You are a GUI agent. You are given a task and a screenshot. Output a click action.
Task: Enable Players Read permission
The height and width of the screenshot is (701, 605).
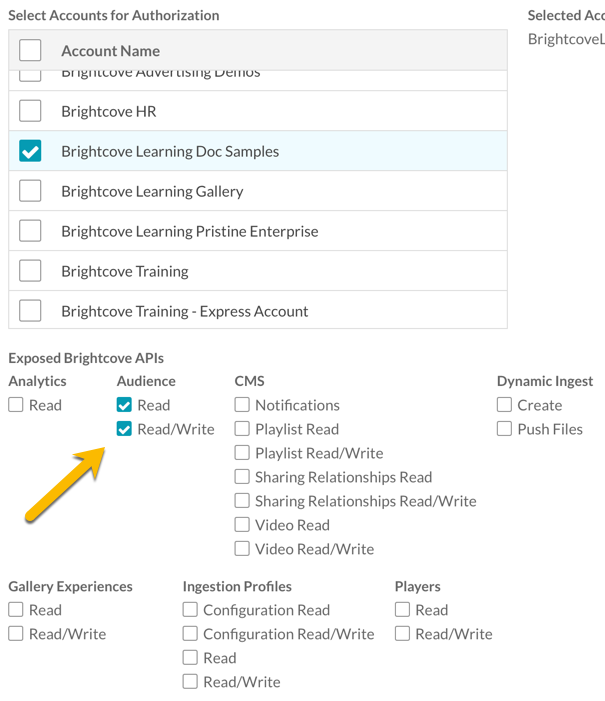click(402, 610)
